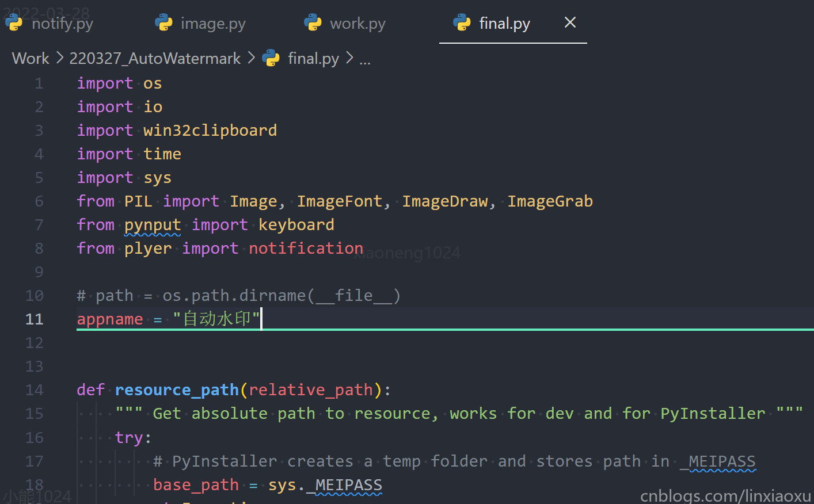This screenshot has width=814, height=504.
Task: Click 'sys' on line 5
Action: point(158,178)
